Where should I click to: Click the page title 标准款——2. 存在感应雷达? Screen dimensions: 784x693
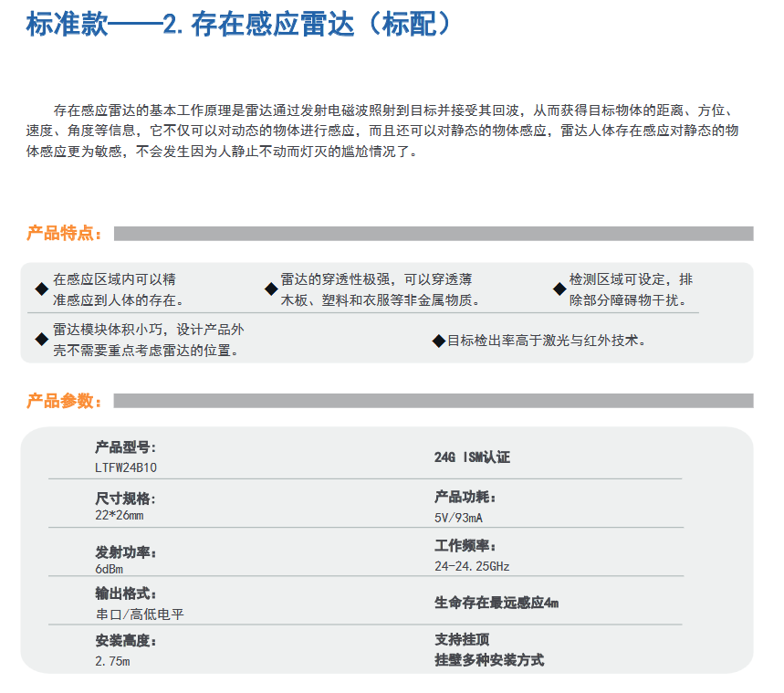click(239, 24)
